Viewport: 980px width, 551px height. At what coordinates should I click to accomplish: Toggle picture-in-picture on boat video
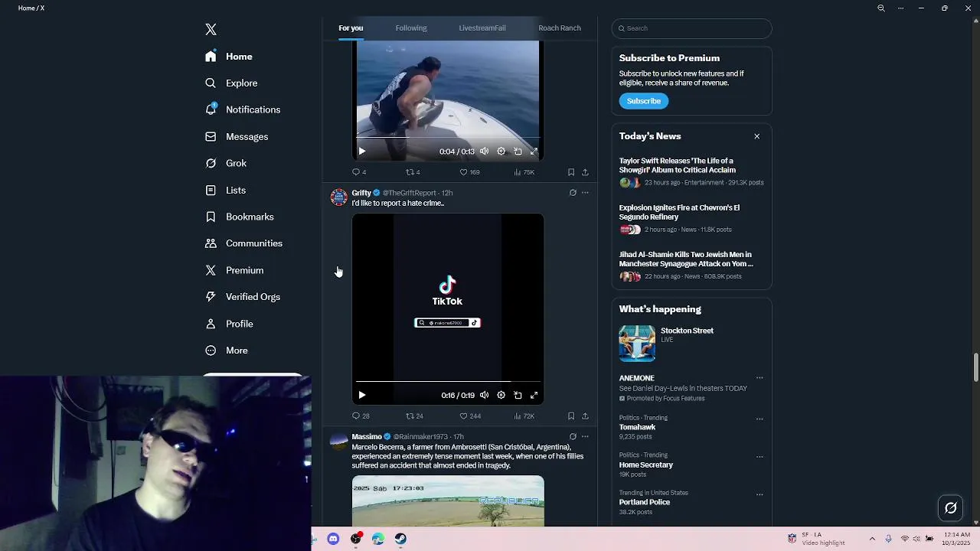click(518, 152)
